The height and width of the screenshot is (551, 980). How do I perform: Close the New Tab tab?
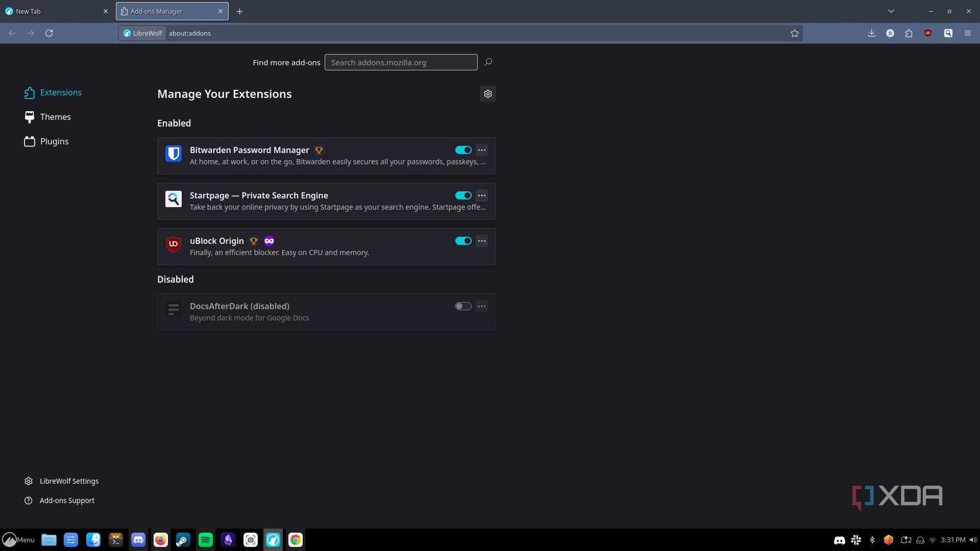(x=106, y=11)
